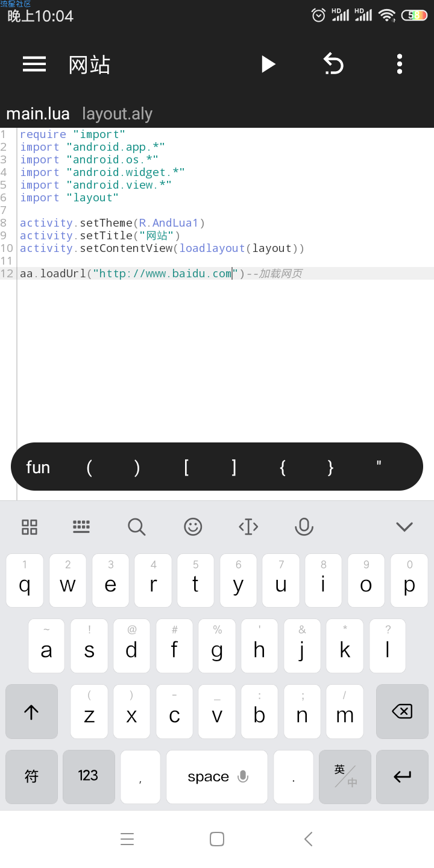Insert opening curly brace symbol
Screen dimensions: 434x868
[282, 467]
